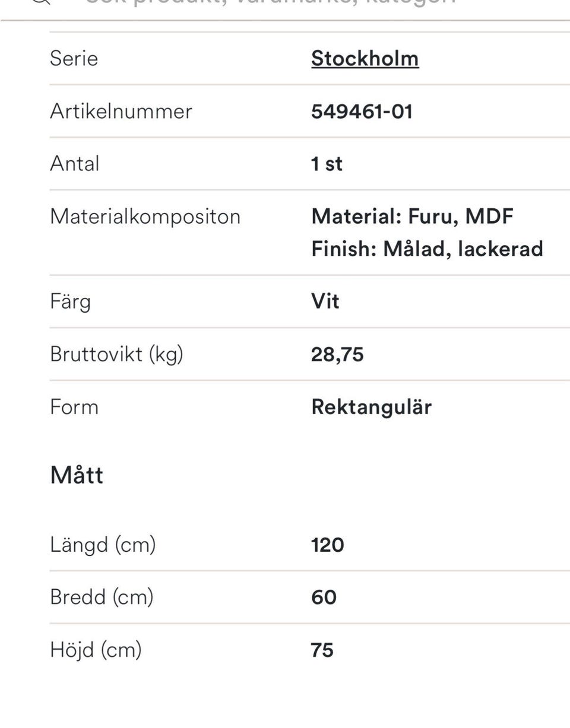Screen dimensions: 570x728
Task: Click the search magnifier icon
Action: (x=40, y=2)
